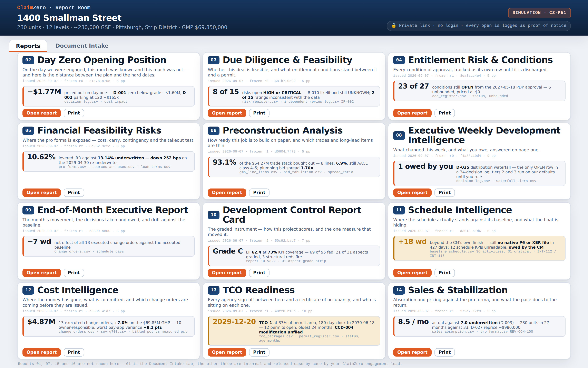Print the Sales & Stabilization report
Screen dimensions: 588x368
[x=445, y=352]
